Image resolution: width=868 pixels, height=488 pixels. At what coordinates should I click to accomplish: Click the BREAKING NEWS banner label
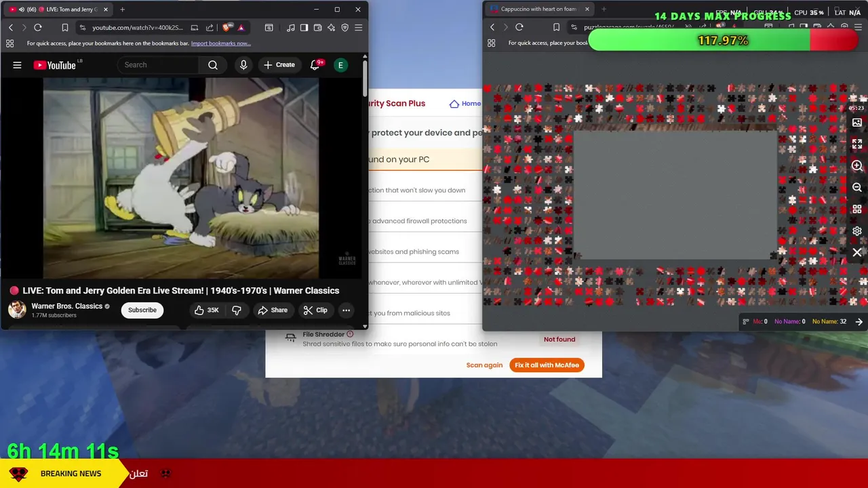pyautogui.click(x=71, y=474)
